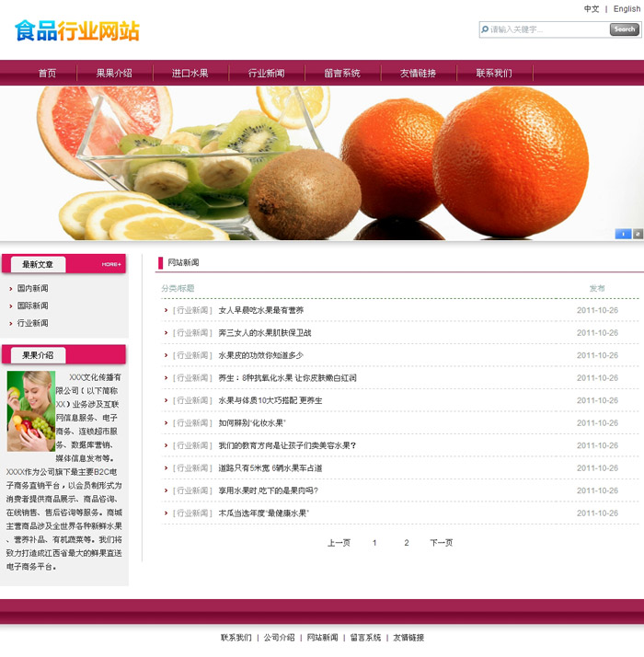Click the 果果介绍 sidebar header tab

click(x=38, y=355)
